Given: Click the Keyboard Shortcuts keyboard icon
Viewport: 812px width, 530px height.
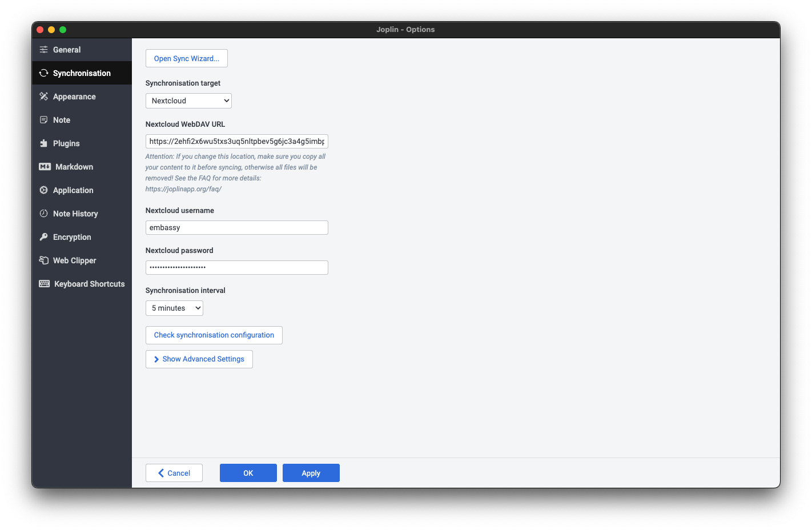Looking at the screenshot, I should pyautogui.click(x=44, y=284).
